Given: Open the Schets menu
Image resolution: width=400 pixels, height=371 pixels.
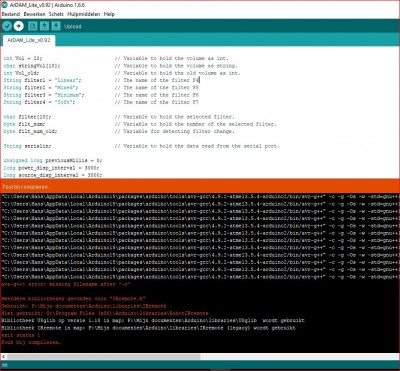Looking at the screenshot, I should (x=56, y=14).
